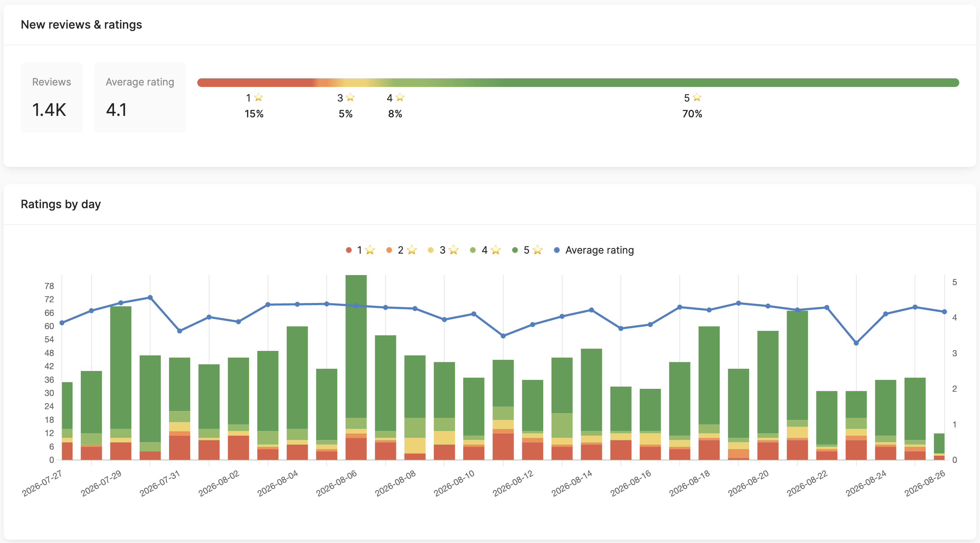The image size is (980, 543).
Task: Click the 5 star icon under the rating bar
Action: pyautogui.click(x=697, y=98)
